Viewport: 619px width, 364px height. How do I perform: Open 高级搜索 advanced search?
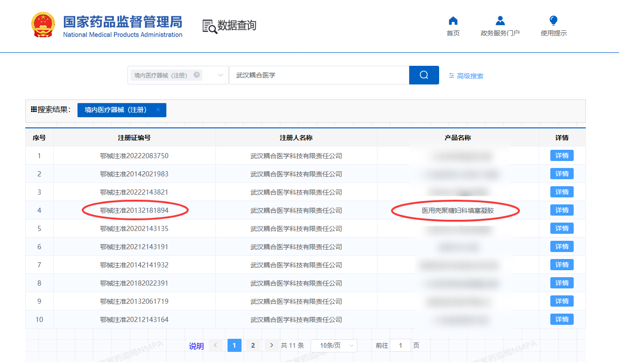coord(466,76)
